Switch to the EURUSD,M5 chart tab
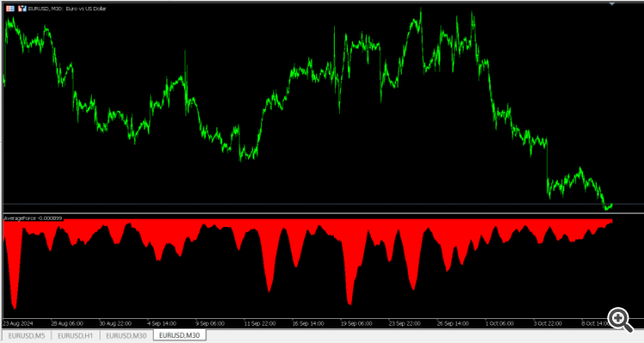 [x=27, y=335]
